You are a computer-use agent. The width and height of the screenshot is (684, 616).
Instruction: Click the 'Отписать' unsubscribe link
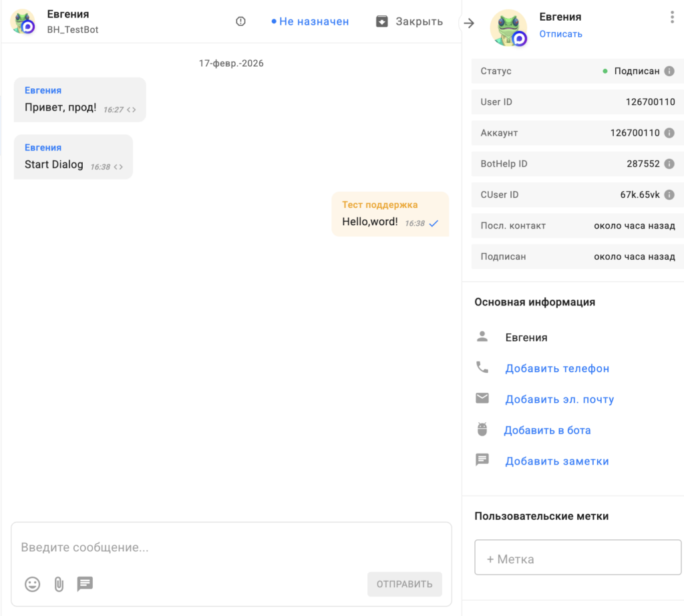560,34
